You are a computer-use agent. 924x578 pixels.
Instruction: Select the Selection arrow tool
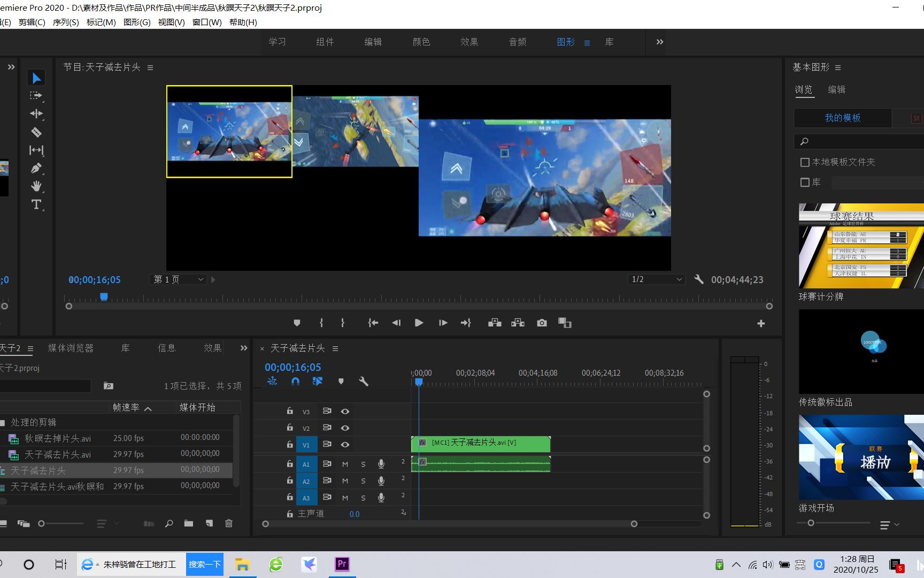(x=36, y=78)
